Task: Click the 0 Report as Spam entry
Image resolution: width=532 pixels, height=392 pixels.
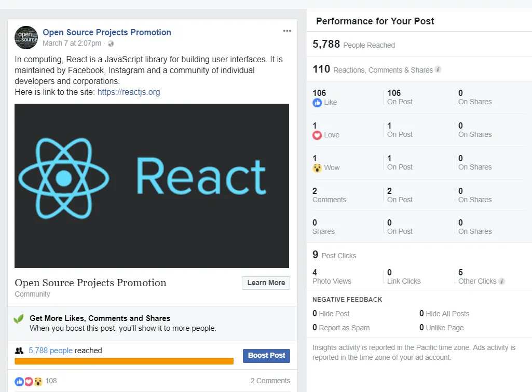Action: point(341,328)
